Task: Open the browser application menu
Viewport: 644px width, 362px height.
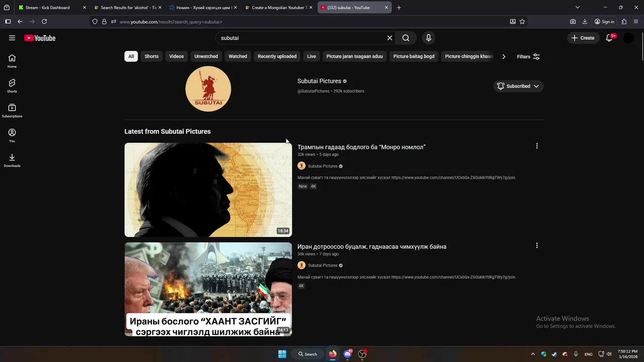Action: coord(636,22)
